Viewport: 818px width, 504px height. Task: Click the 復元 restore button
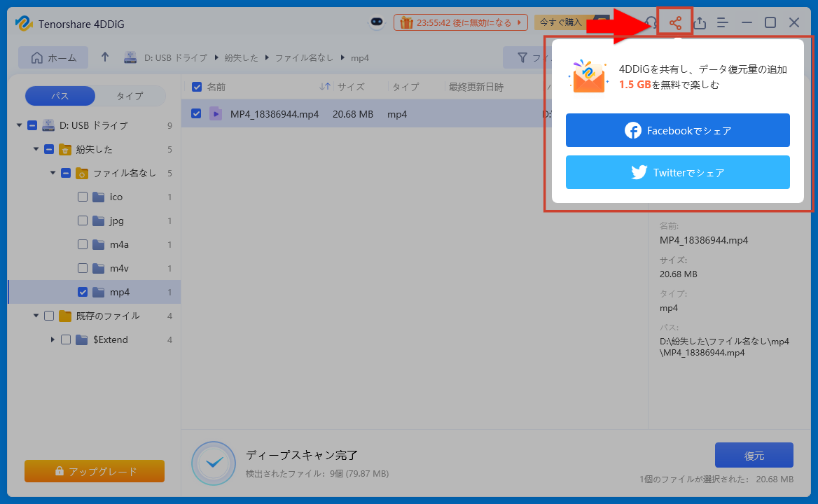click(754, 455)
